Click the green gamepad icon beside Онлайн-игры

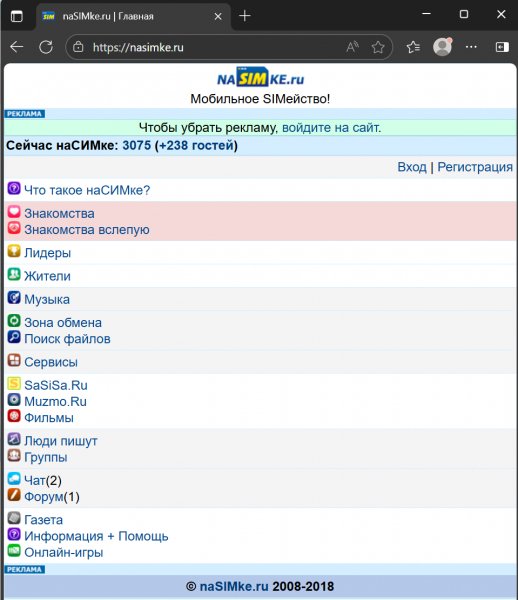(x=14, y=551)
